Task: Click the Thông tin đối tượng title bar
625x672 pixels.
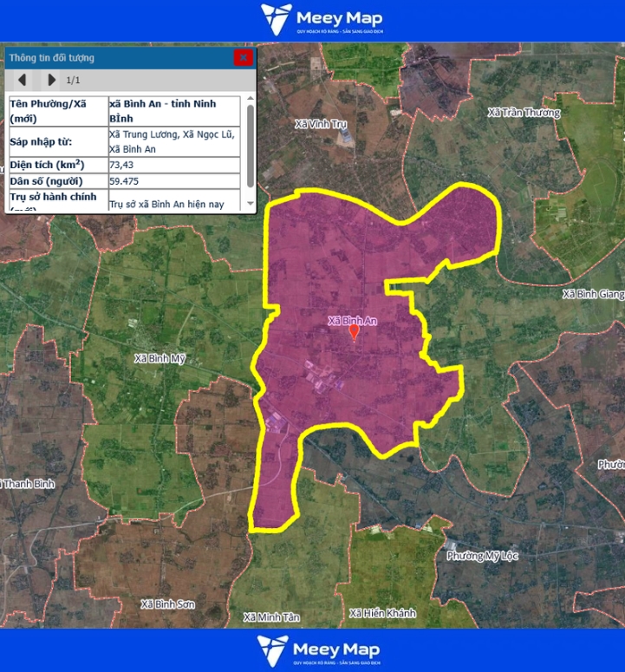Action: [113, 58]
